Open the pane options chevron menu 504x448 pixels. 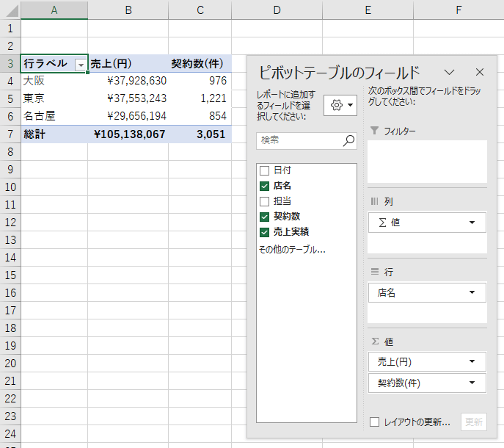point(450,72)
